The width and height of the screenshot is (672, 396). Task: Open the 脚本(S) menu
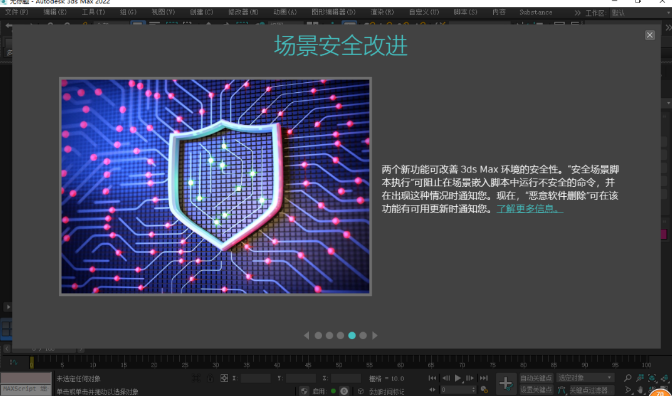465,12
